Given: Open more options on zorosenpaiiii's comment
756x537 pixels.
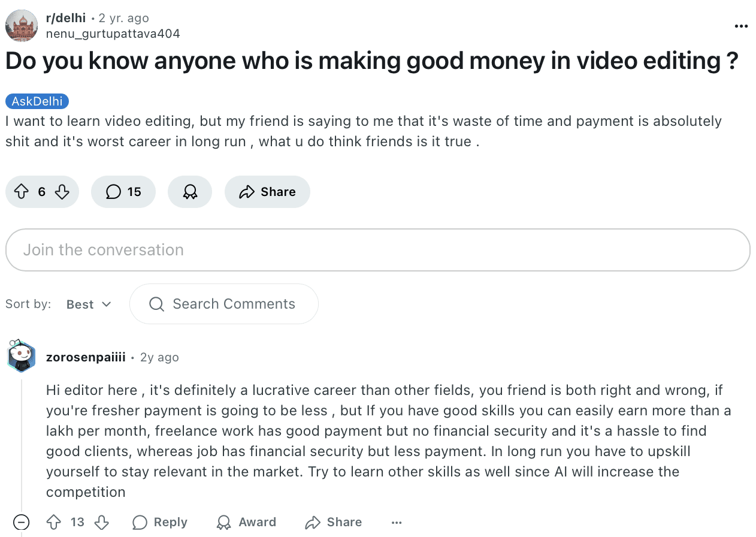Looking at the screenshot, I should pyautogui.click(x=397, y=523).
